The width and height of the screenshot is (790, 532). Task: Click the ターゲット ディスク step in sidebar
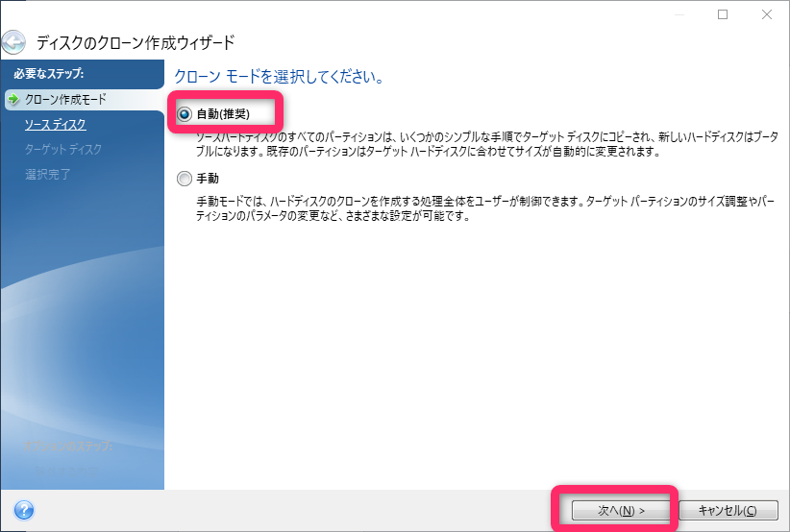pyautogui.click(x=63, y=149)
